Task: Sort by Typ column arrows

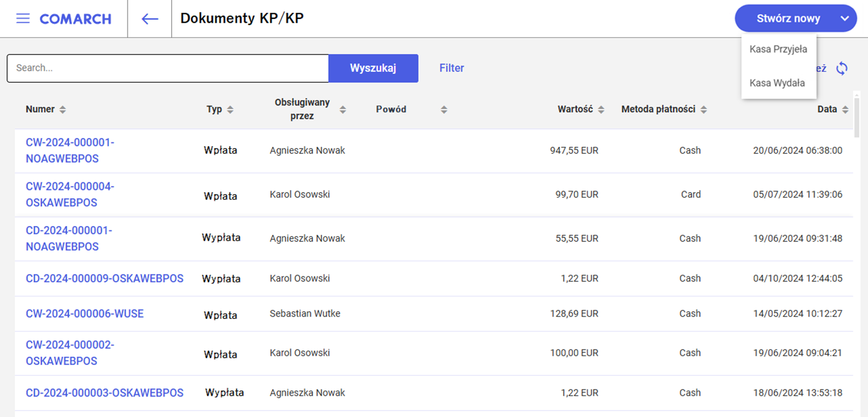Action: click(230, 110)
